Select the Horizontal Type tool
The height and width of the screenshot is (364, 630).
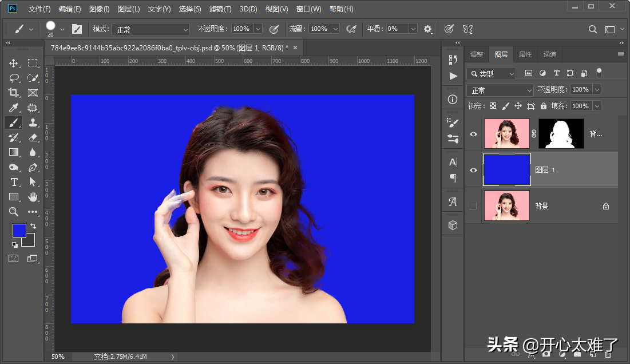click(x=14, y=182)
